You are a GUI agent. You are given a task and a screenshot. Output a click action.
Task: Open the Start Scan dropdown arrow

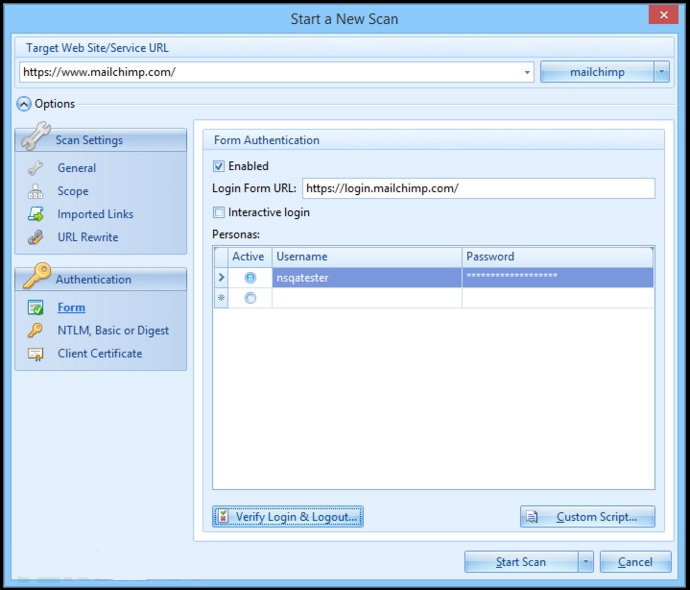tap(585, 562)
